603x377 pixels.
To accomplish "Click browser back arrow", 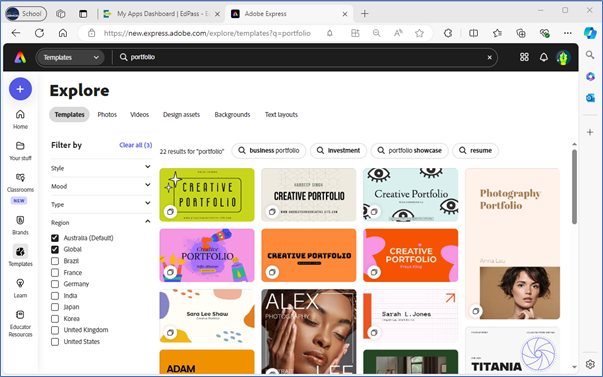I will pos(16,33).
